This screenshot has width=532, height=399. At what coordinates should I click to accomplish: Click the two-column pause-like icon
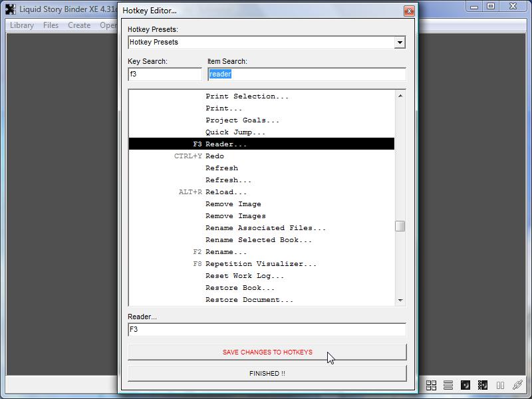click(500, 385)
